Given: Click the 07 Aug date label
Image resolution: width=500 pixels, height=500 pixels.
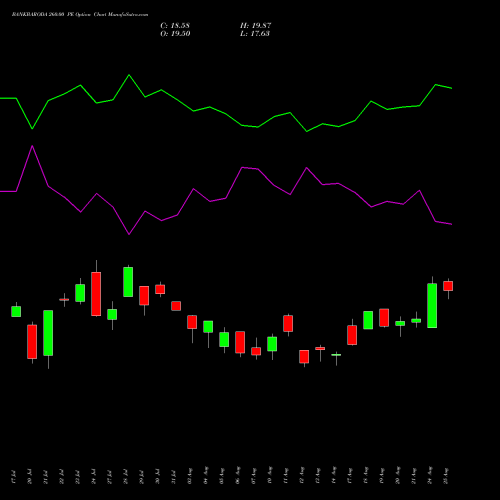Looking at the screenshot, I should [253, 476].
